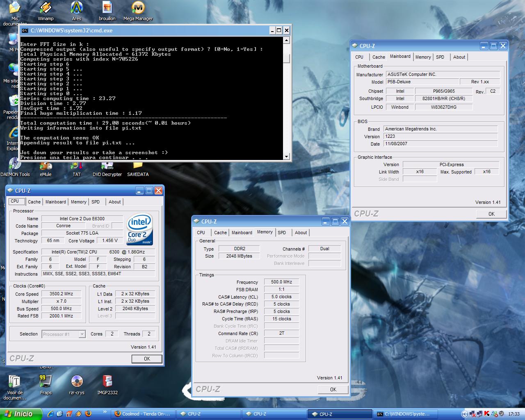Launch DVD Decrypter from the desktop
The height and width of the screenshot is (420, 525).
(107, 167)
